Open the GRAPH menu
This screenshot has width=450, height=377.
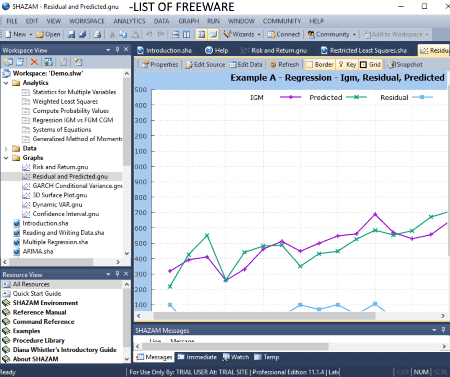click(x=189, y=21)
